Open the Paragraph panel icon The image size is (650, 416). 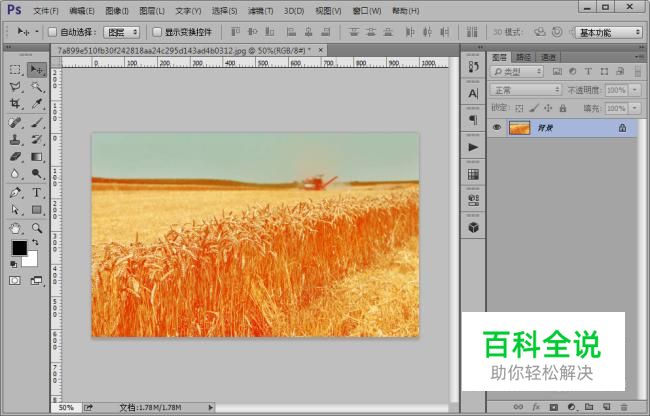[x=473, y=120]
